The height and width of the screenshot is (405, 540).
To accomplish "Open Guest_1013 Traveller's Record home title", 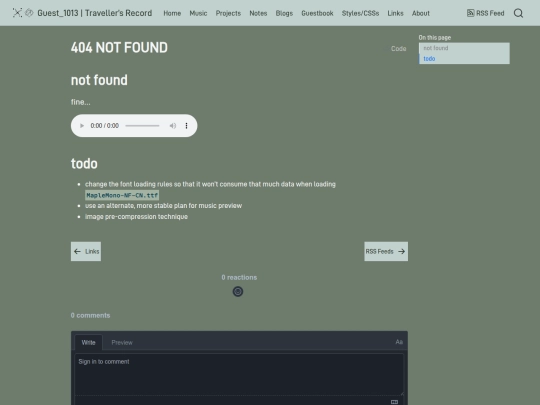I will [x=95, y=13].
